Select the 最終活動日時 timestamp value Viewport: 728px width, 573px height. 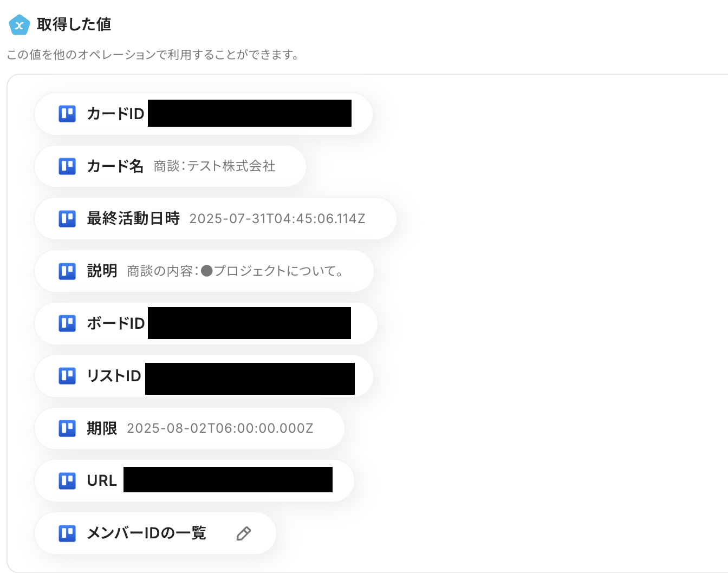[277, 219]
